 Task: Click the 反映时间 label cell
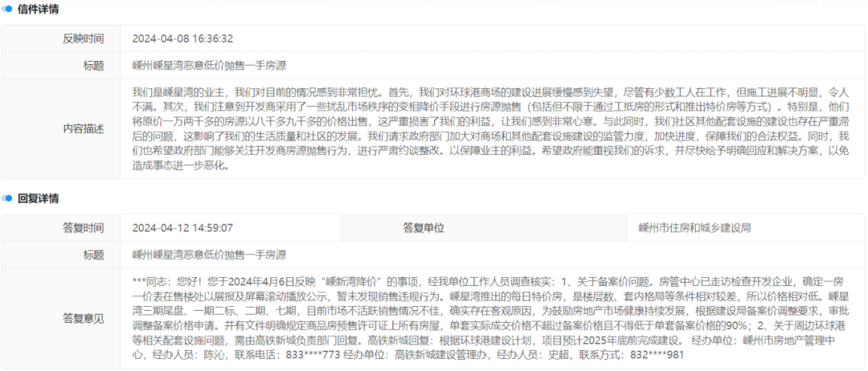pyautogui.click(x=61, y=39)
